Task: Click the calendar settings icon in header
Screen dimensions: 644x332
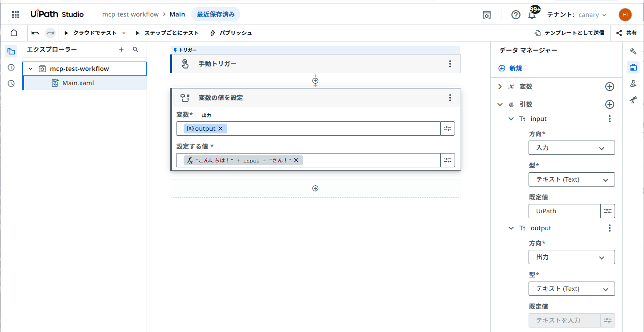Action: click(487, 15)
